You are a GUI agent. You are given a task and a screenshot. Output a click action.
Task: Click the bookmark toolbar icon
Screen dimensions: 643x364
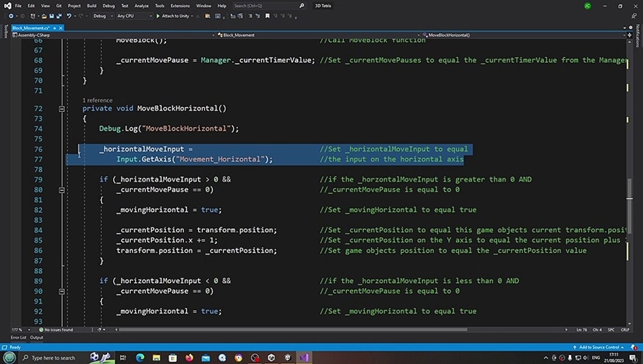pos(267,16)
